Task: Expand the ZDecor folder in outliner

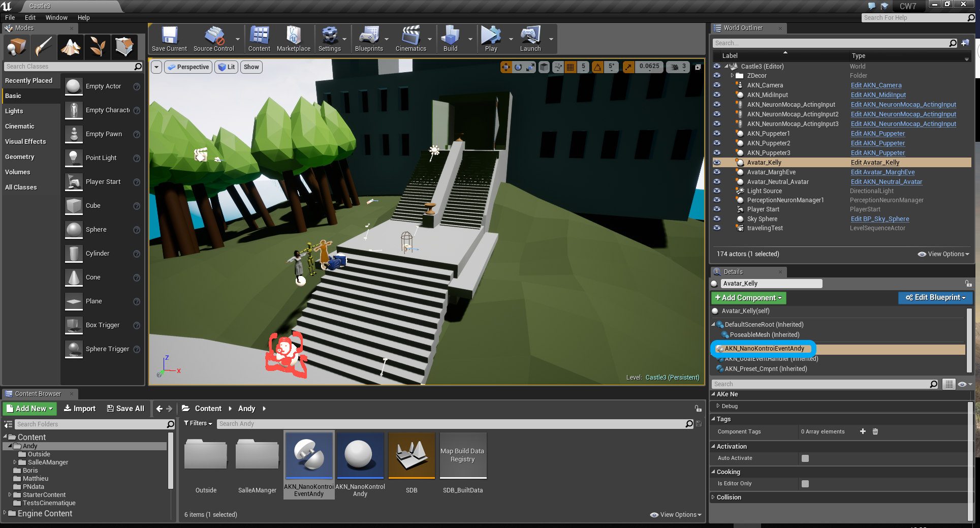Action: (x=732, y=76)
